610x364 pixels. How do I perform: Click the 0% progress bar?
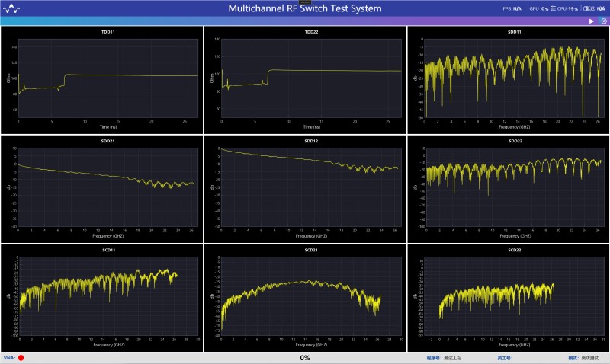(305, 357)
